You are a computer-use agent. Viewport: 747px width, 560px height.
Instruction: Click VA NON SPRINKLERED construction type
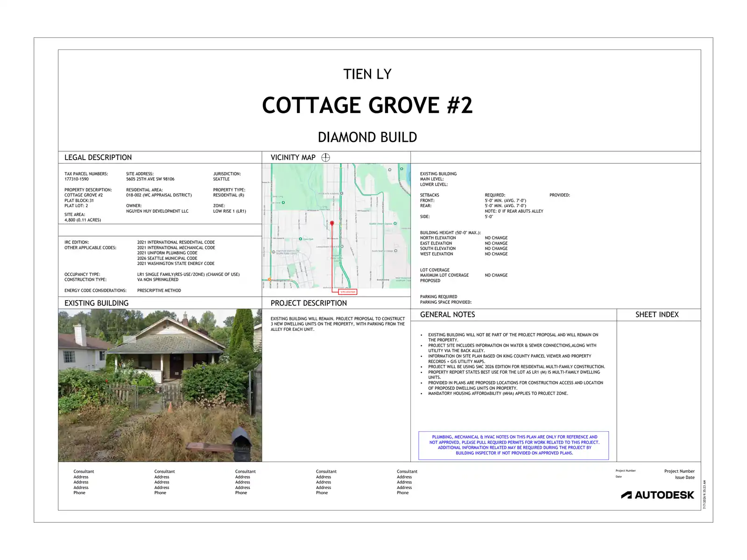point(158,280)
